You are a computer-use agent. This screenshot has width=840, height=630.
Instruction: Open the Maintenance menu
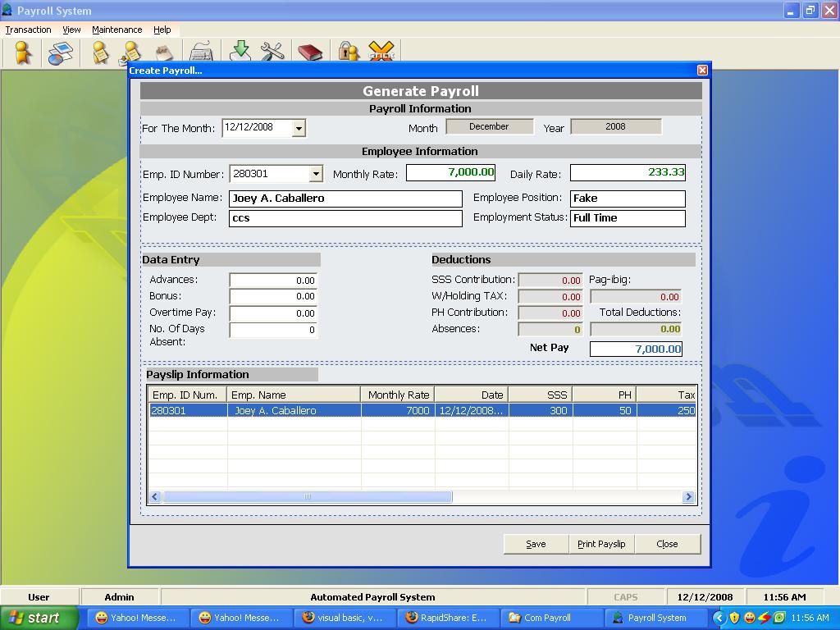[x=116, y=30]
